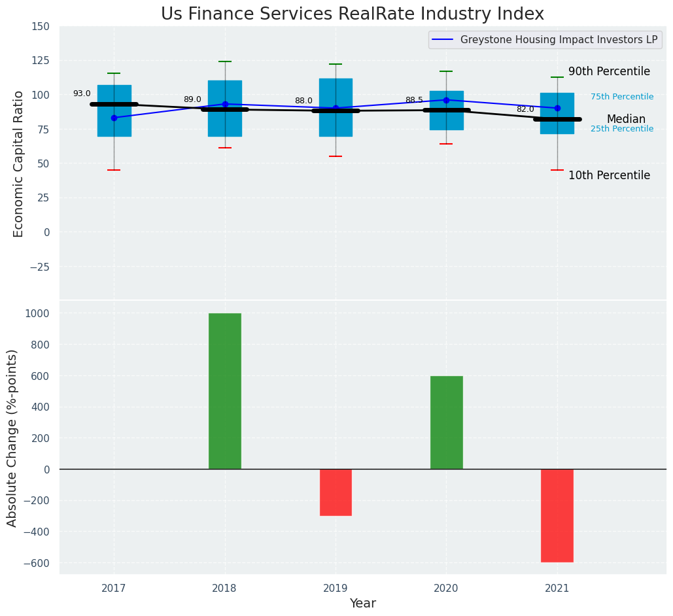
Task: Click the Economic Capital Ratio axis label
Action: pos(18,163)
